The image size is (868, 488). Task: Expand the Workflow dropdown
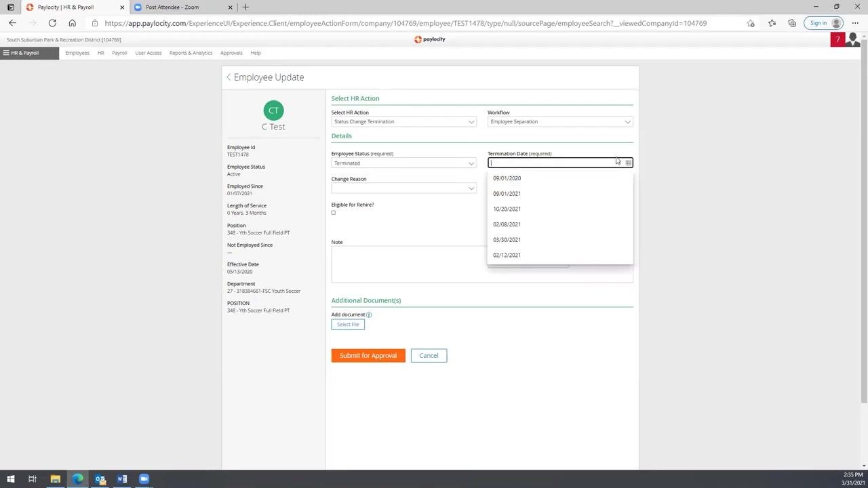(x=560, y=122)
